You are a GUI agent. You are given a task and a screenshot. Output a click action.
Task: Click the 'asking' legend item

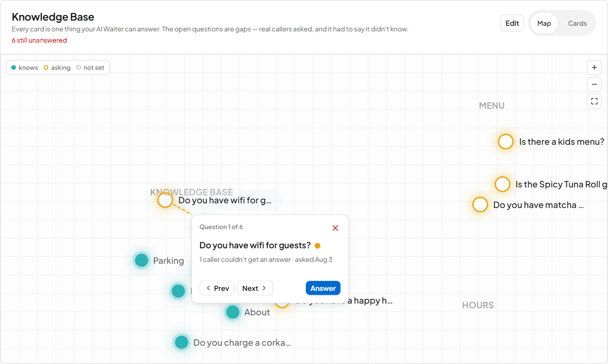tap(57, 67)
